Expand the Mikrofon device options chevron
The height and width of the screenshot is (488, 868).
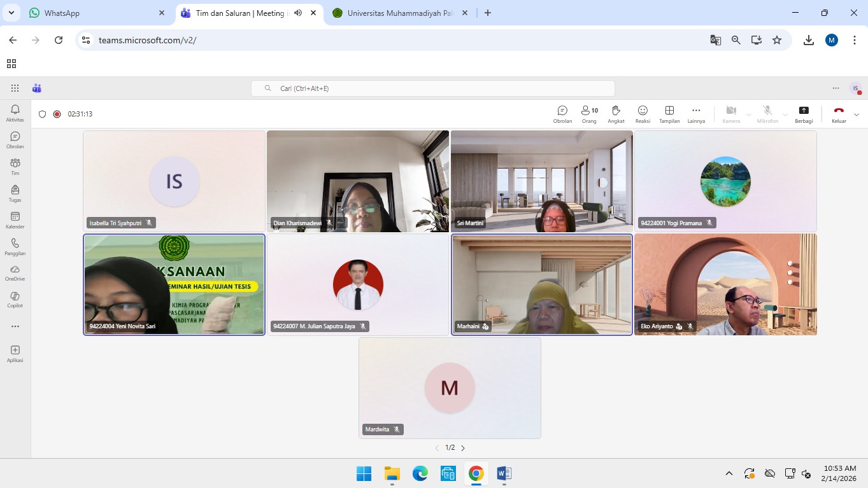(785, 115)
